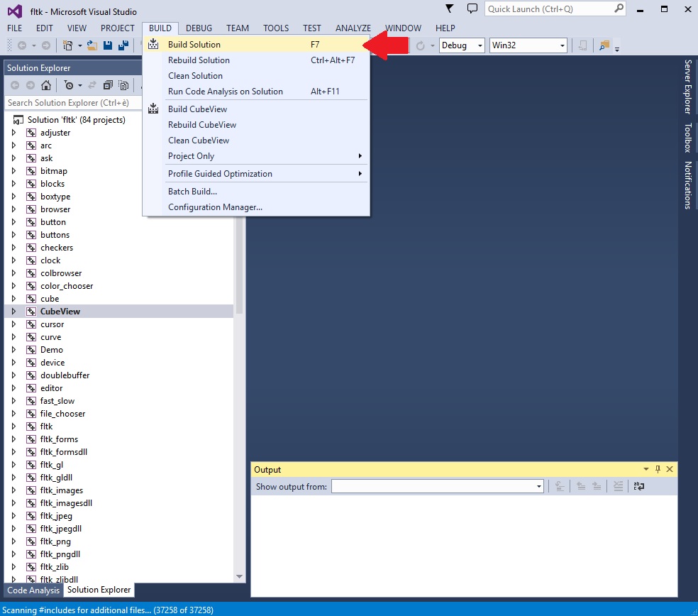The width and height of the screenshot is (698, 616).
Task: Select the file_chooser project
Action: [62, 414]
